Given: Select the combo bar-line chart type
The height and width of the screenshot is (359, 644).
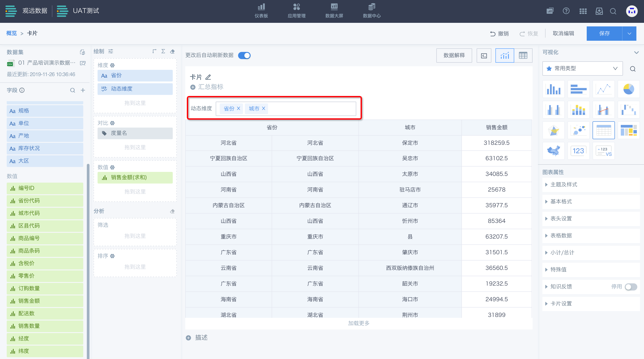Looking at the screenshot, I should pos(603,110).
